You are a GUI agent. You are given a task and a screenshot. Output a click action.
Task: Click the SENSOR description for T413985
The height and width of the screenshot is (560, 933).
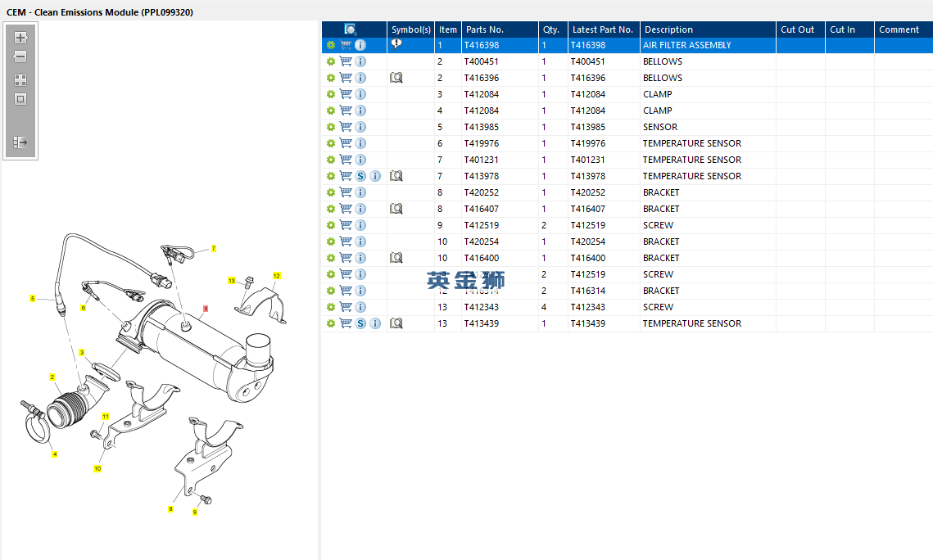click(660, 127)
